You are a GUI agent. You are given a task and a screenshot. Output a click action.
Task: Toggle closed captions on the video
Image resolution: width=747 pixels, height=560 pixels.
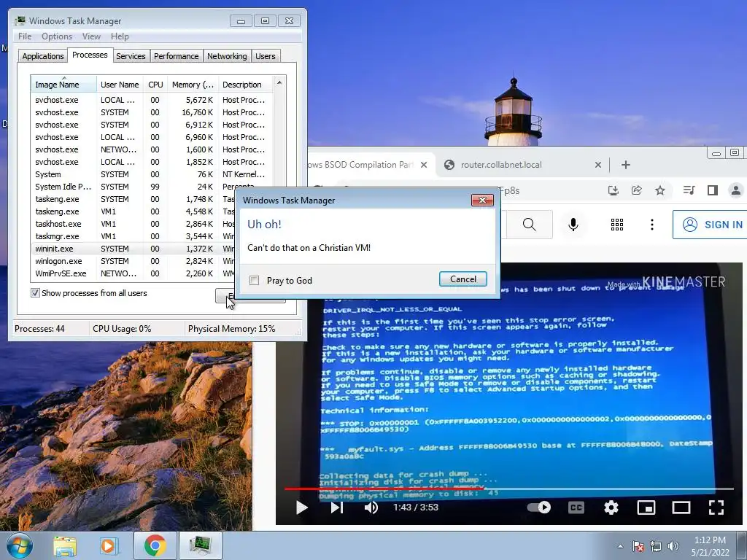[576, 507]
